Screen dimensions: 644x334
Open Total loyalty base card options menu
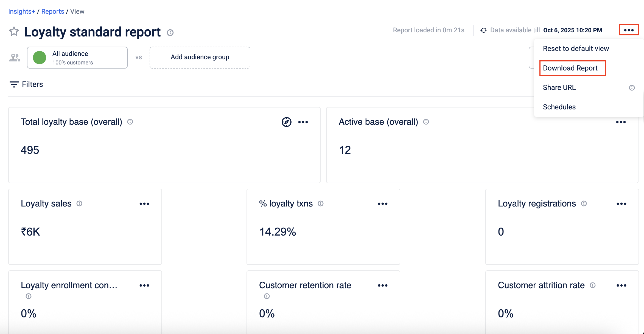[303, 122]
